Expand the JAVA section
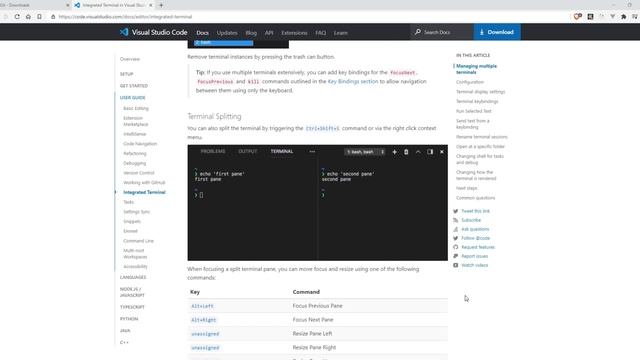 click(x=125, y=331)
